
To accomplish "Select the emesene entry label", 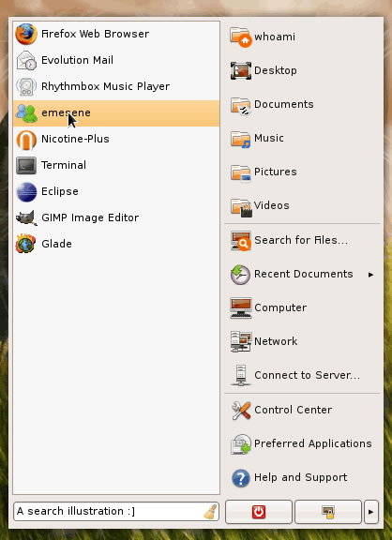I will click(x=66, y=112).
